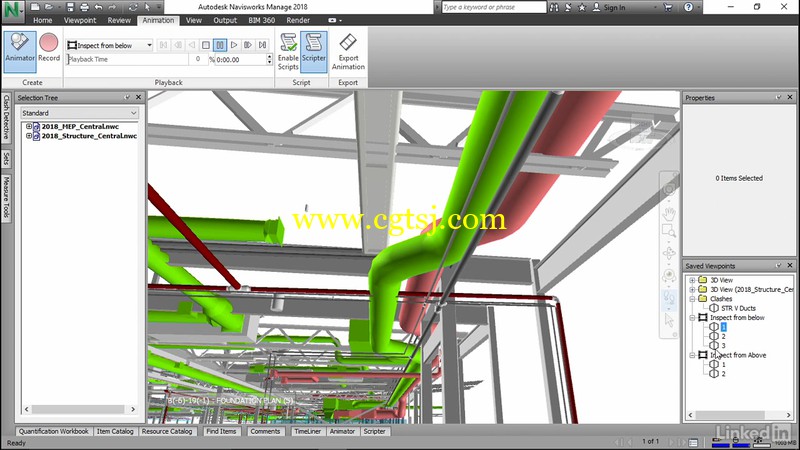800x450 pixels.
Task: Select the Pan hand tool in navigation bar
Action: 669,213
